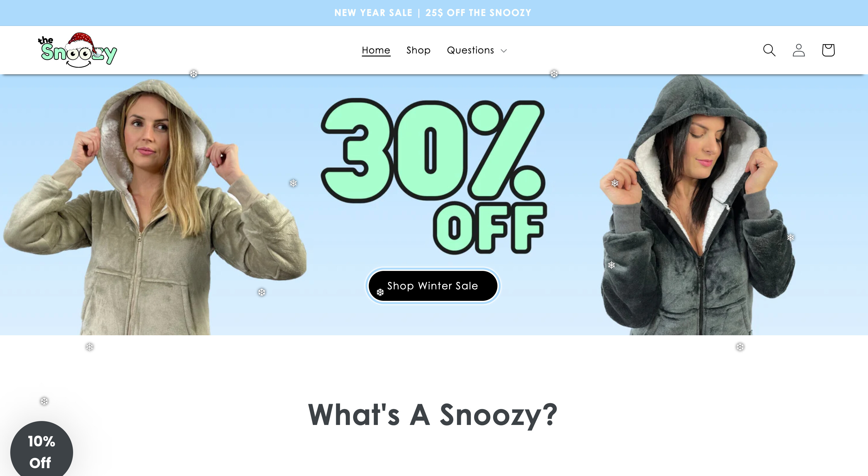This screenshot has height=476, width=868.
Task: Click the snowflake on the Shop Winter Sale button
Action: coord(380,292)
